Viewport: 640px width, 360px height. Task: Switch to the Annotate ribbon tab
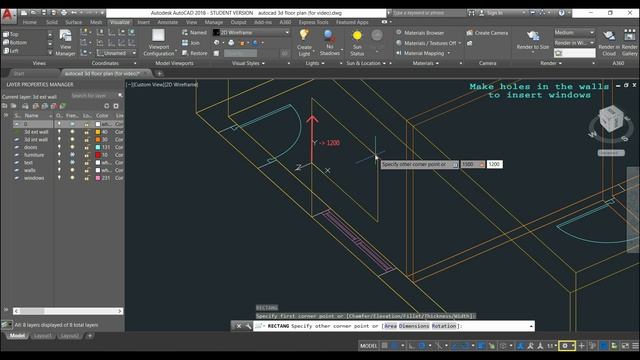167,22
